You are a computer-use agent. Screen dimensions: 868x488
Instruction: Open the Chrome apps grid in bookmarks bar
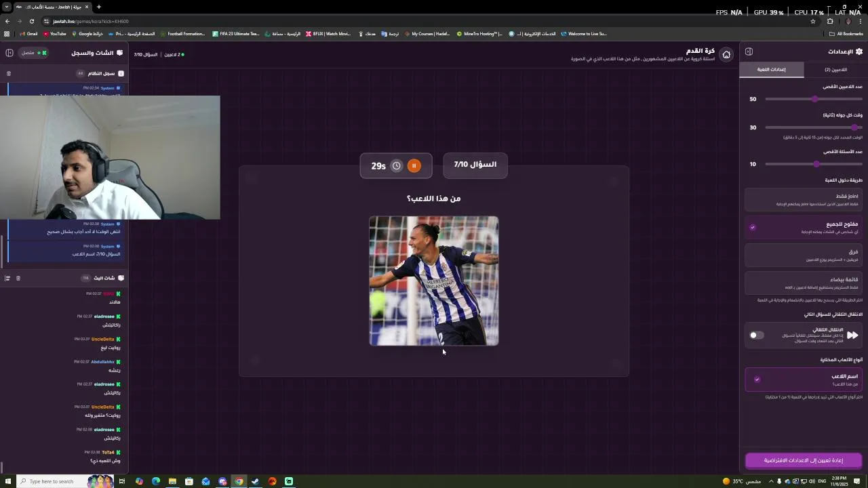click(7, 33)
